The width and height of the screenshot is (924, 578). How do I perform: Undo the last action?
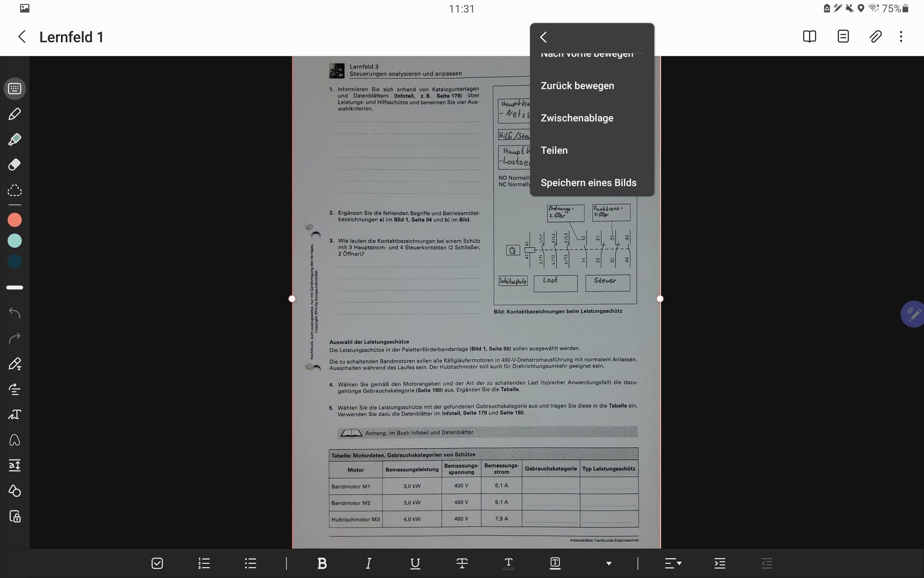(x=15, y=313)
